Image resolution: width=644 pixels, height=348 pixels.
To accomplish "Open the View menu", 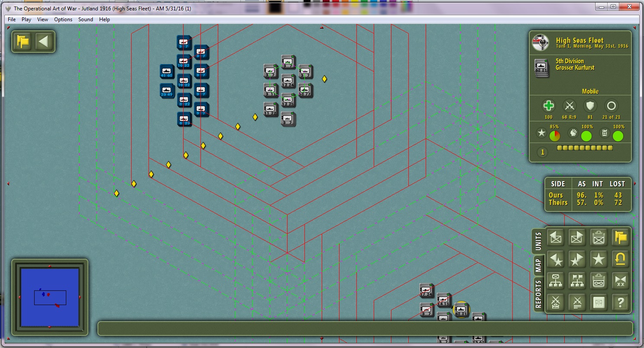I will pyautogui.click(x=42, y=20).
